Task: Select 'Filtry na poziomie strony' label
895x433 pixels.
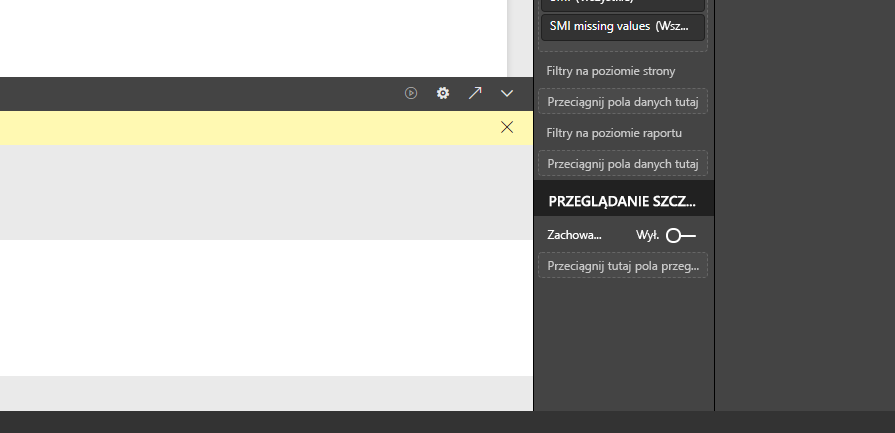Action: tap(611, 71)
